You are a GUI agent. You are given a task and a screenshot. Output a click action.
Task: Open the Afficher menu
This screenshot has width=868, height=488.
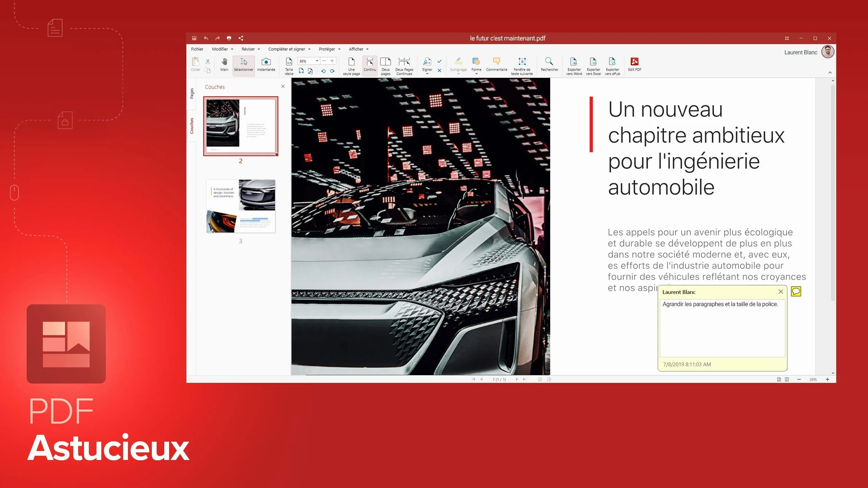pyautogui.click(x=358, y=49)
